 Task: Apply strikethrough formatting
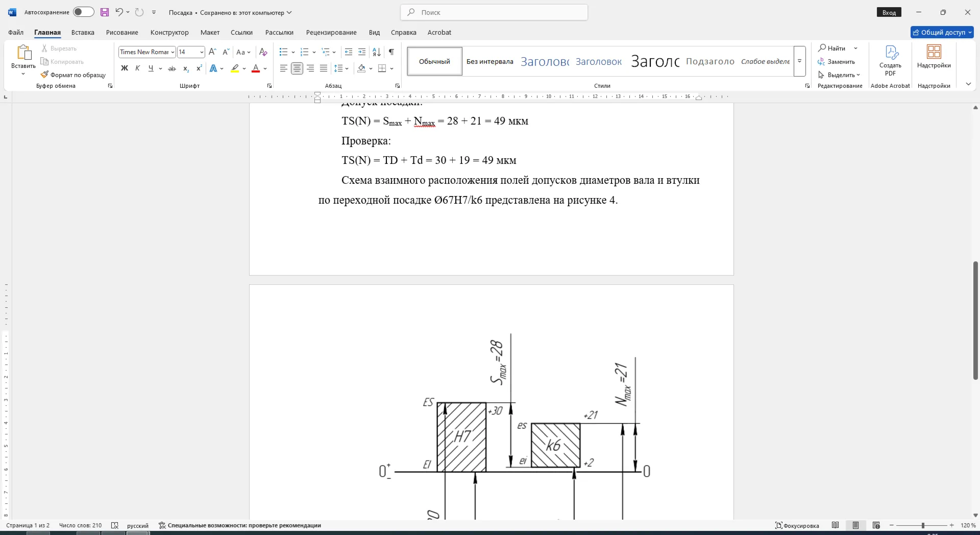pos(172,68)
